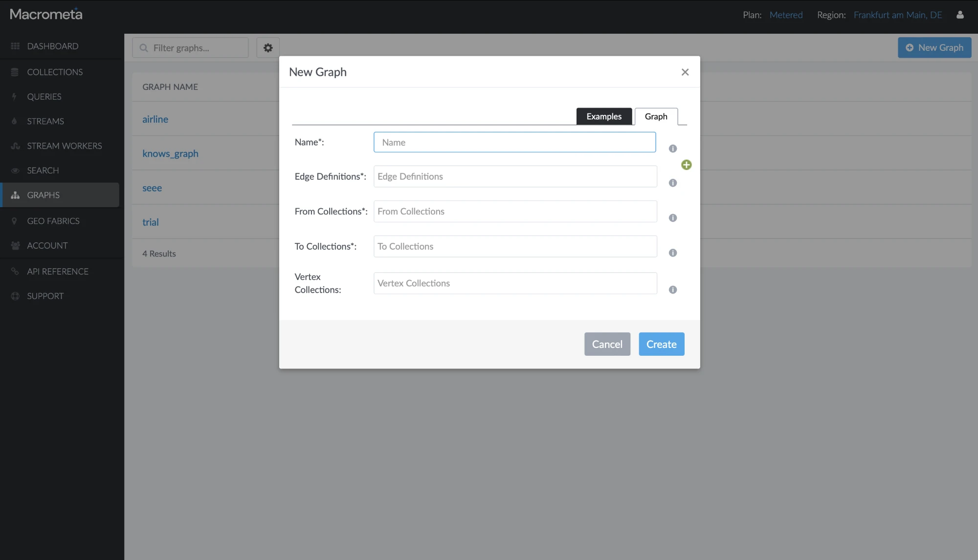Click the info icon beside From Collections
The image size is (978, 560).
point(673,218)
